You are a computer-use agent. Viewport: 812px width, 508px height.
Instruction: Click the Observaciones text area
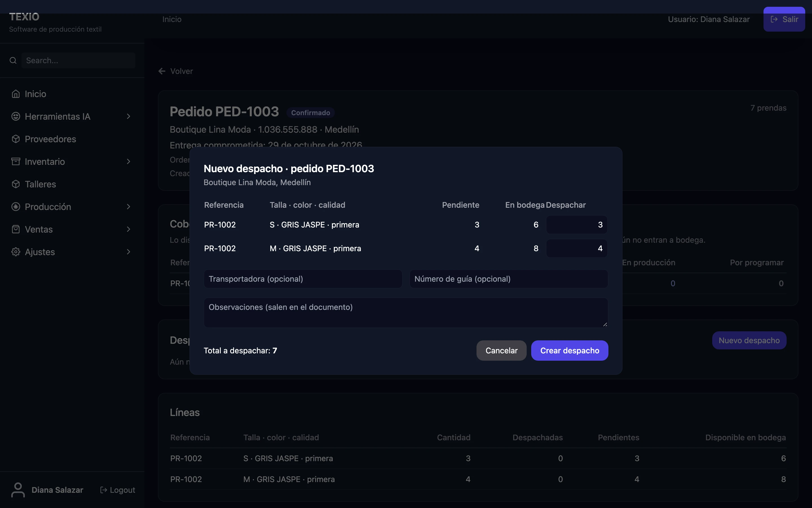[406, 312]
